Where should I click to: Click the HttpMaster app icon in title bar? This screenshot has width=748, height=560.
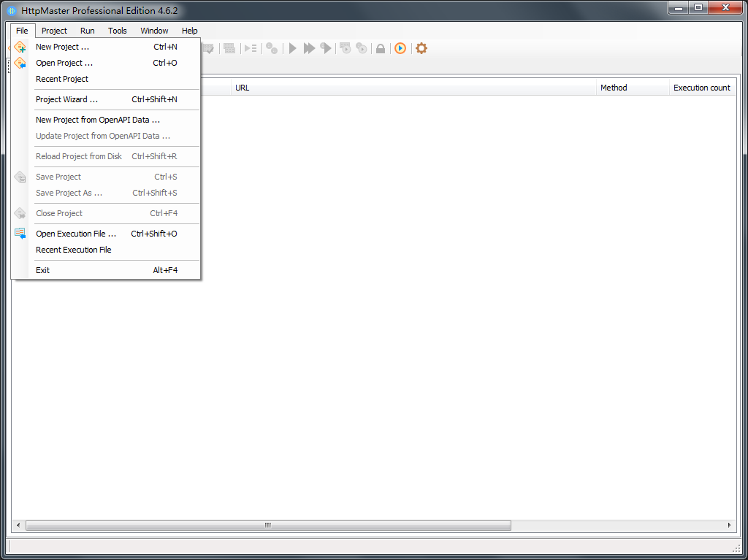coord(12,10)
